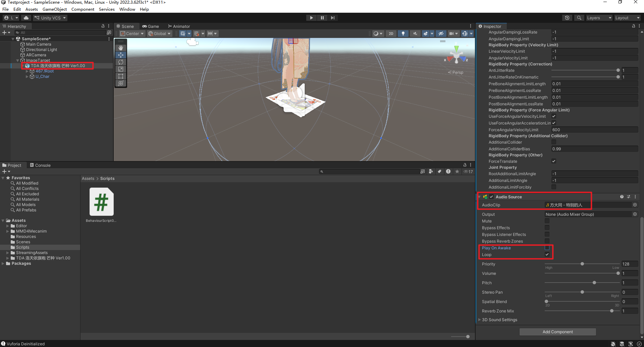Uncheck the Loop checkbox
The image size is (644, 347).
click(547, 255)
